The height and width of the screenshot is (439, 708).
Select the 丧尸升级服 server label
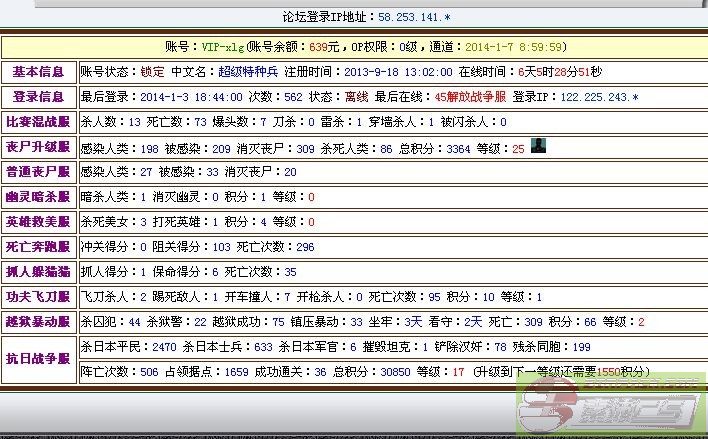pos(38,147)
